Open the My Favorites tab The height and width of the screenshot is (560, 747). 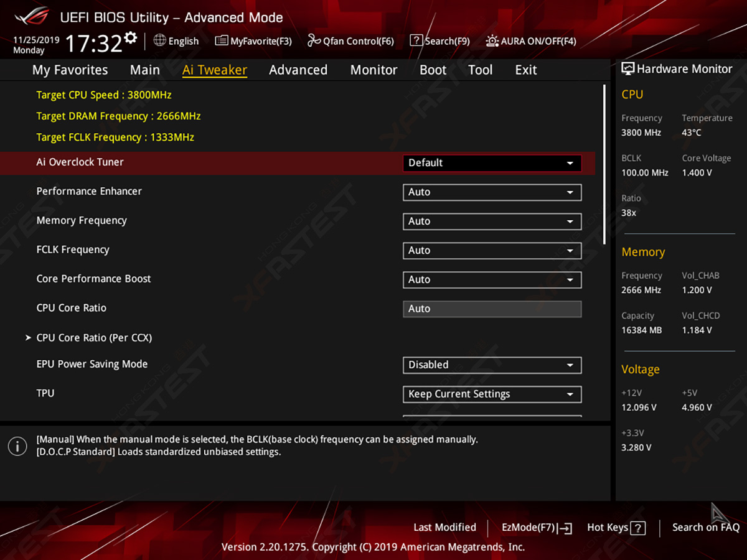tap(70, 70)
